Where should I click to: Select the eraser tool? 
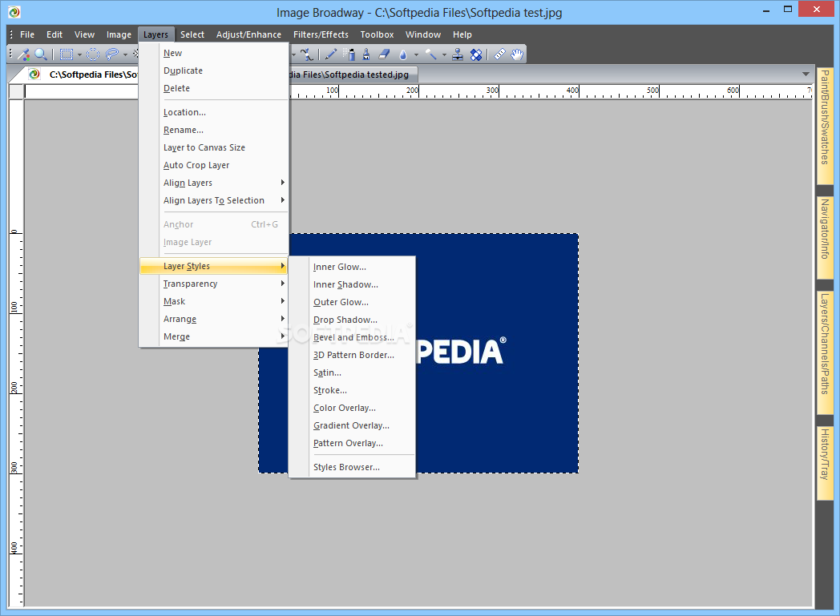[x=384, y=54]
